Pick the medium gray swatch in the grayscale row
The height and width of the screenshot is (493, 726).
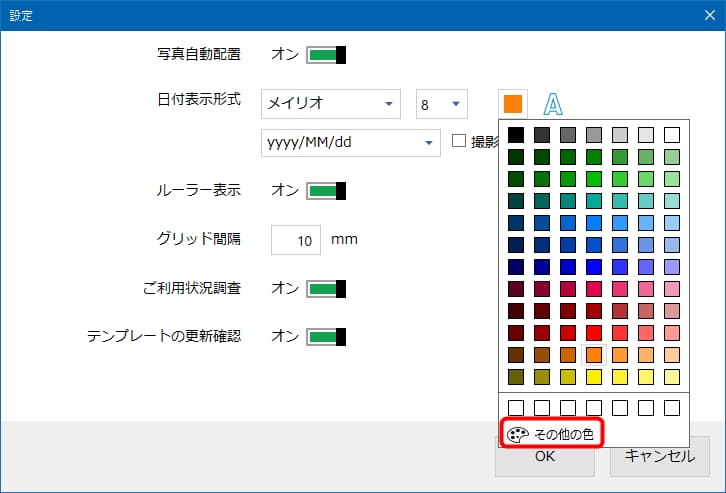(x=594, y=135)
